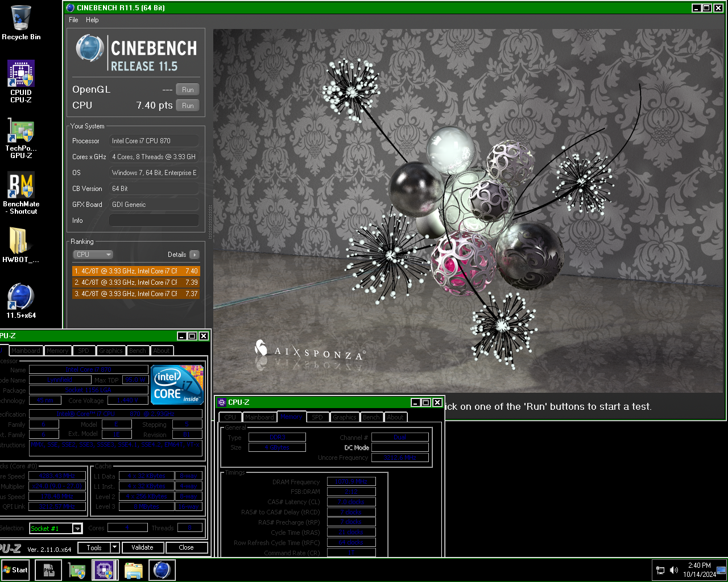Click the Cinebench sphere icon in taskbar
This screenshot has height=582, width=728.
tap(162, 570)
